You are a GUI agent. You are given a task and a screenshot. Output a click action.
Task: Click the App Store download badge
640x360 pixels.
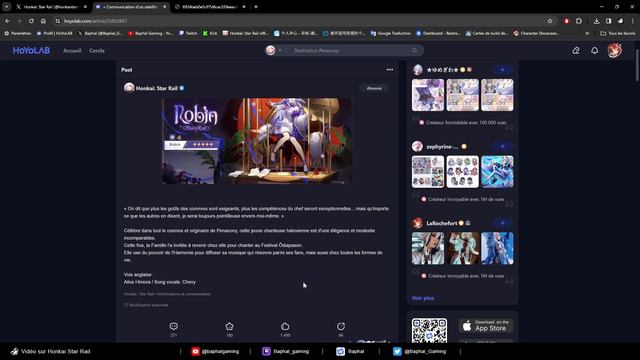tap(486, 326)
